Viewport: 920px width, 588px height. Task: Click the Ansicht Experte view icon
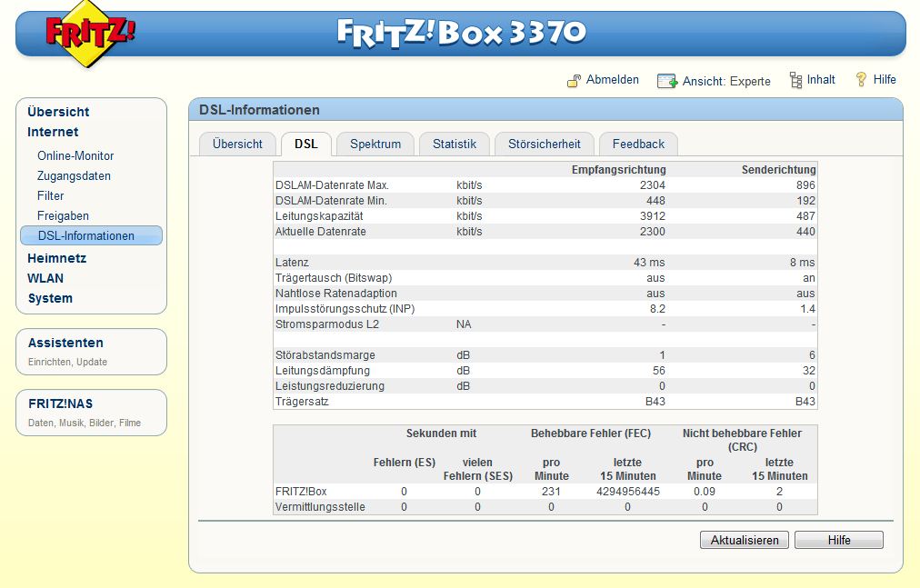(667, 81)
